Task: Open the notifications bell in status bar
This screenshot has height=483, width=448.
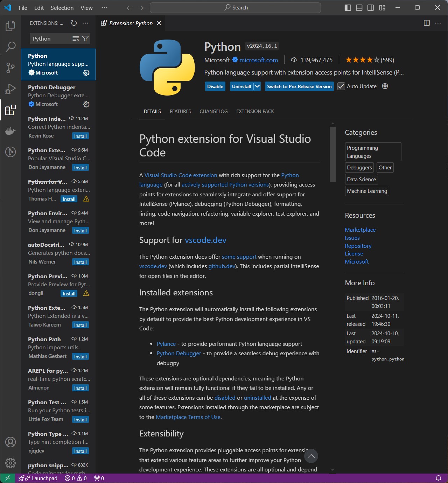Action: pos(438,478)
